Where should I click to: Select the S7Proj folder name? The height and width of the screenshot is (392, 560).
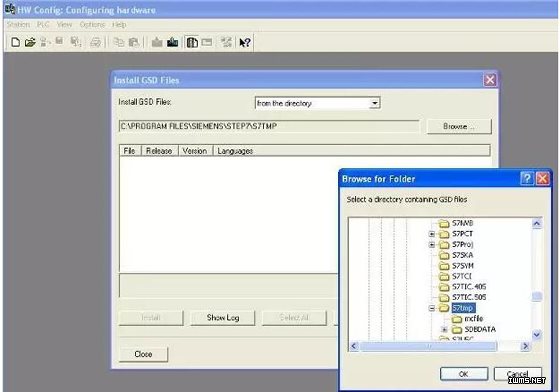[x=463, y=245]
